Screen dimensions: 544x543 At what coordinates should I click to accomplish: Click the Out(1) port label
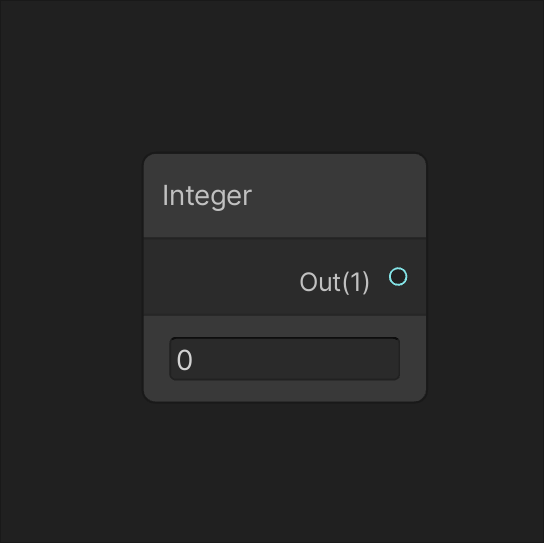(x=334, y=282)
